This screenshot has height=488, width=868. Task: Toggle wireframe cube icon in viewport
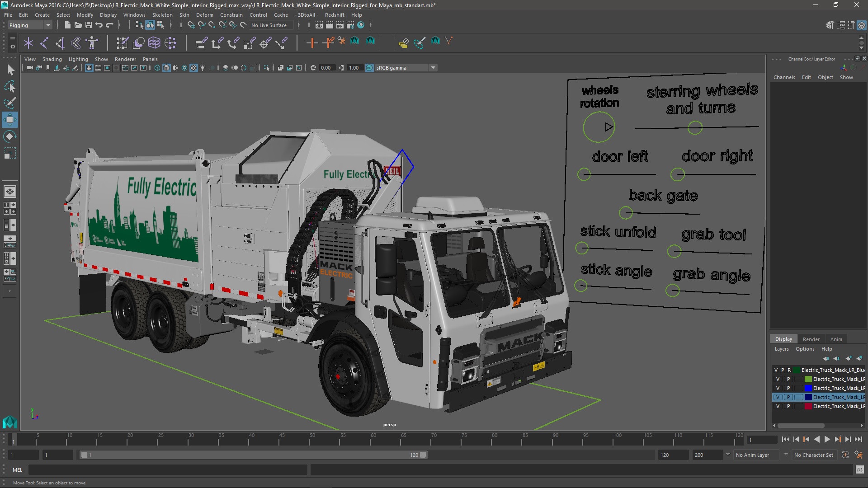[157, 68]
